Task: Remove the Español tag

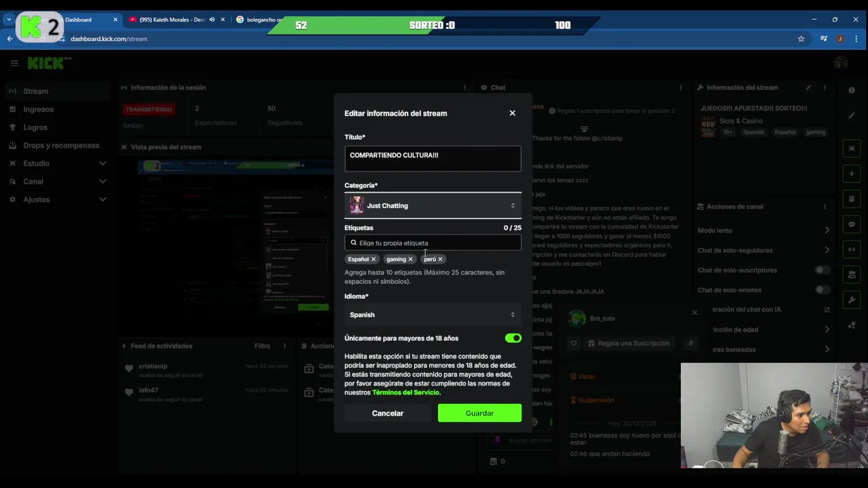Action: click(373, 259)
